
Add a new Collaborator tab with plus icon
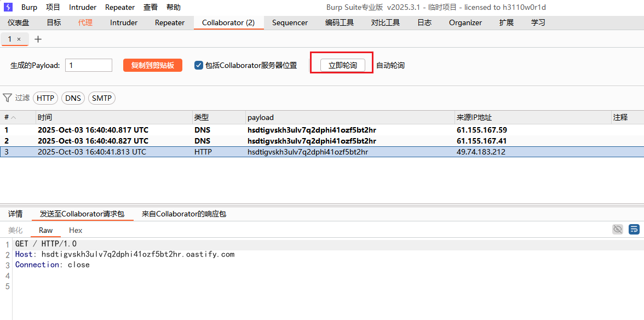[x=38, y=39]
